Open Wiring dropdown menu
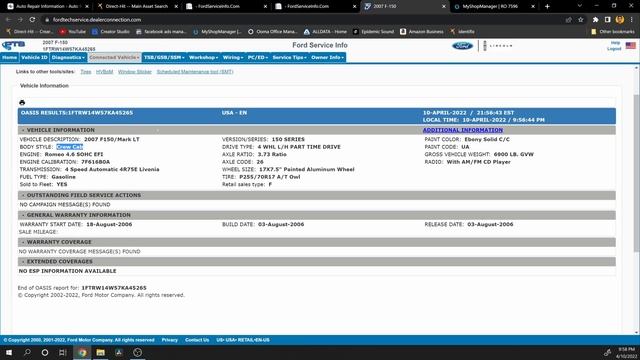Image resolution: width=640 pixels, height=360 pixels. coord(233,58)
